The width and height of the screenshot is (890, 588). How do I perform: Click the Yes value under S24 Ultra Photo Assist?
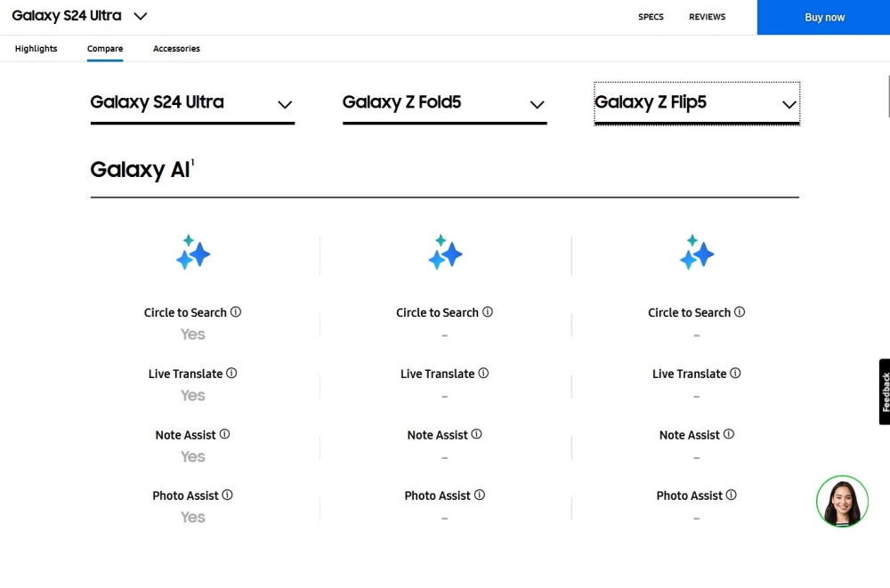(x=193, y=518)
